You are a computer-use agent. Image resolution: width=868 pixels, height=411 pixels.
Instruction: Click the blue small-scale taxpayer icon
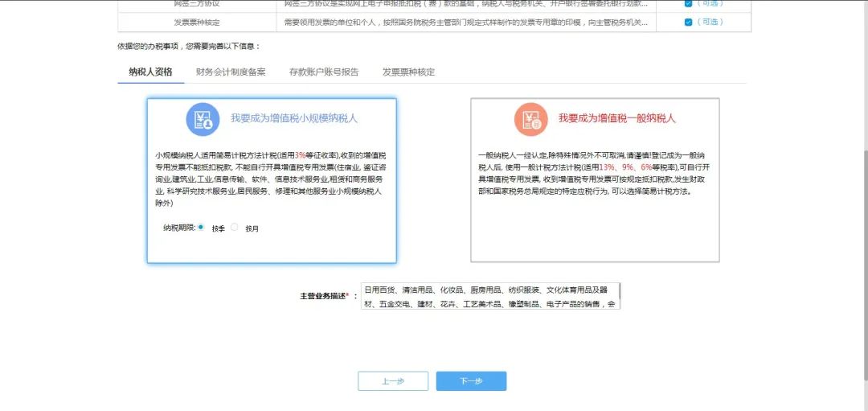203,119
